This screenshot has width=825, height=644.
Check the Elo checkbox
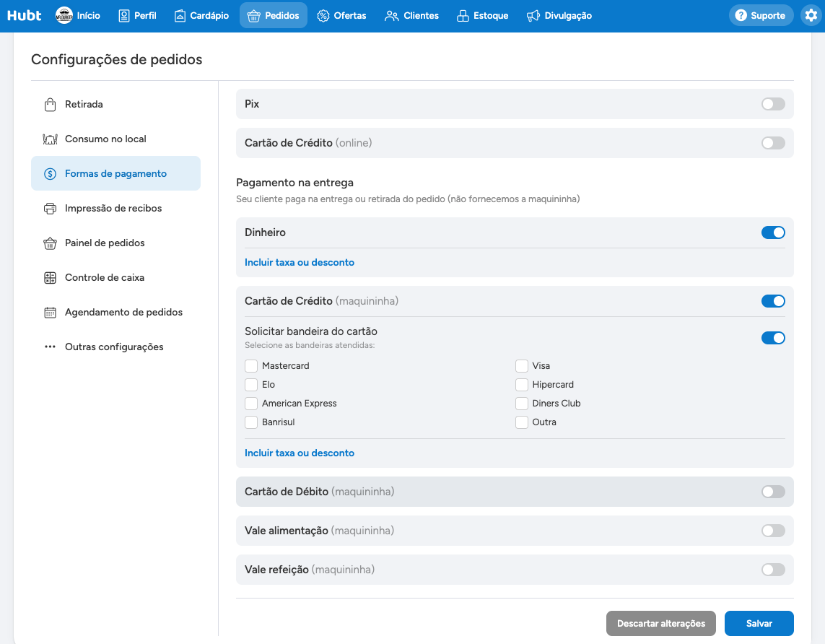tap(251, 385)
